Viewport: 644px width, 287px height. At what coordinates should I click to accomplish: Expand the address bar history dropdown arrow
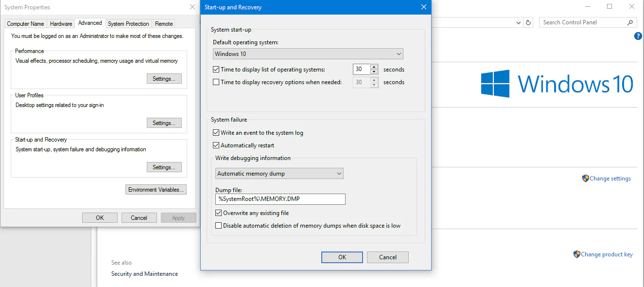pos(519,22)
